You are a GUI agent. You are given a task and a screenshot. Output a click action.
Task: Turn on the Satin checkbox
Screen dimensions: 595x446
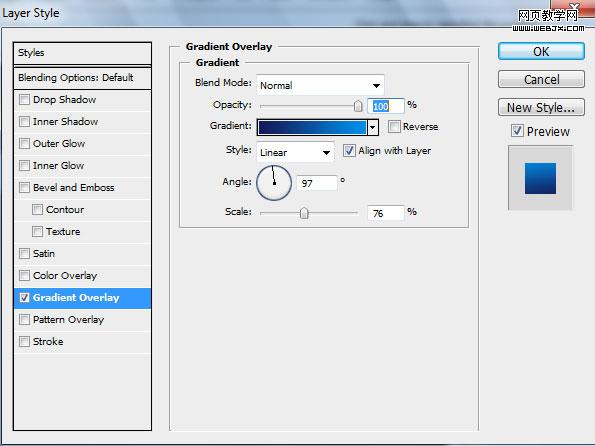pyautogui.click(x=24, y=254)
